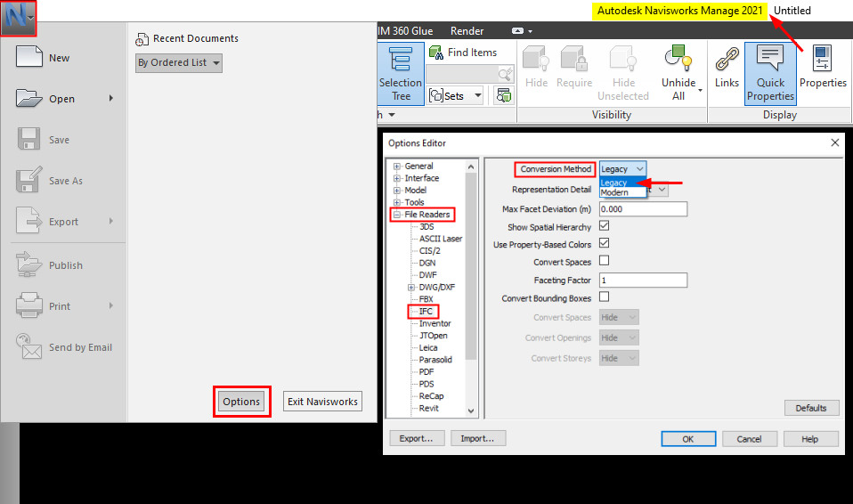
Task: Click the Quick Find search icon
Action: coord(505,74)
